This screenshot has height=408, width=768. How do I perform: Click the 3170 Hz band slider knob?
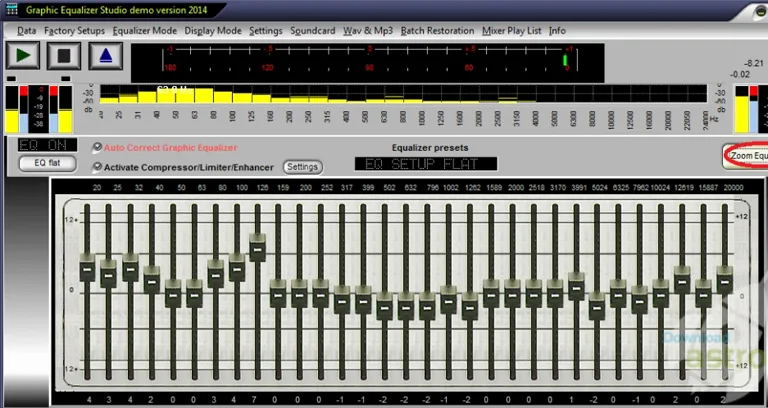555,294
